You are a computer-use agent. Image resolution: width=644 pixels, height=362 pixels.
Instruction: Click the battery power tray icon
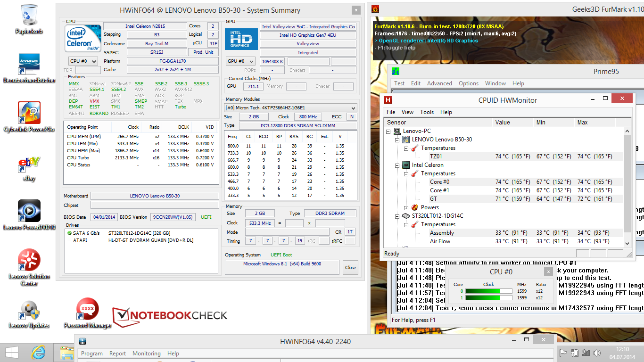(x=575, y=353)
